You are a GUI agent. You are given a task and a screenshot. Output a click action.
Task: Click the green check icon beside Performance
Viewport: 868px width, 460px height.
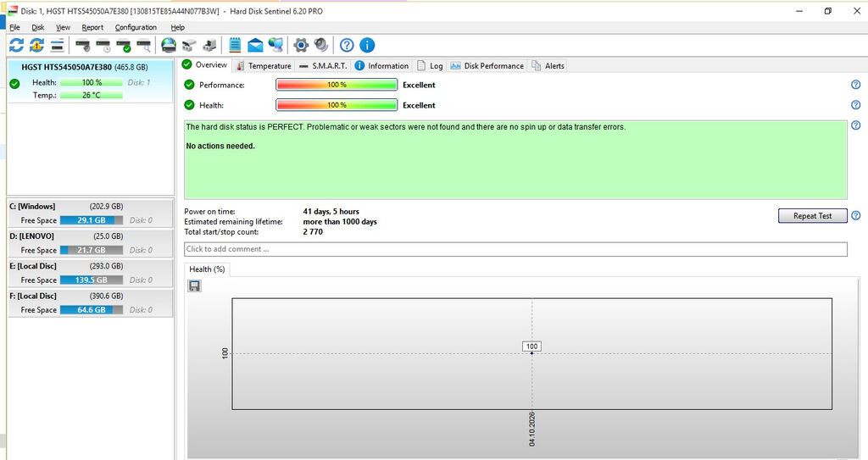[x=189, y=85]
